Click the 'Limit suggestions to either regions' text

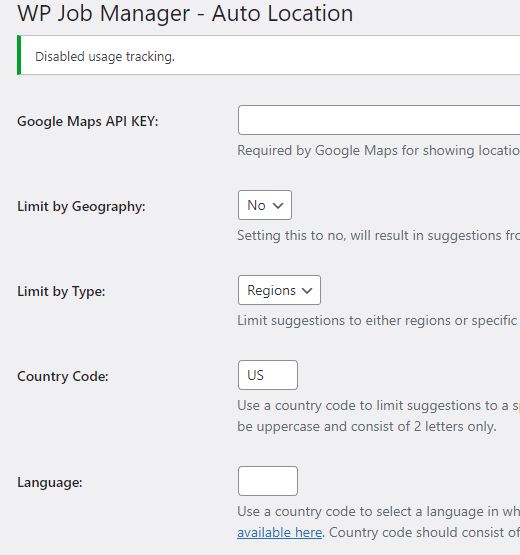(378, 320)
